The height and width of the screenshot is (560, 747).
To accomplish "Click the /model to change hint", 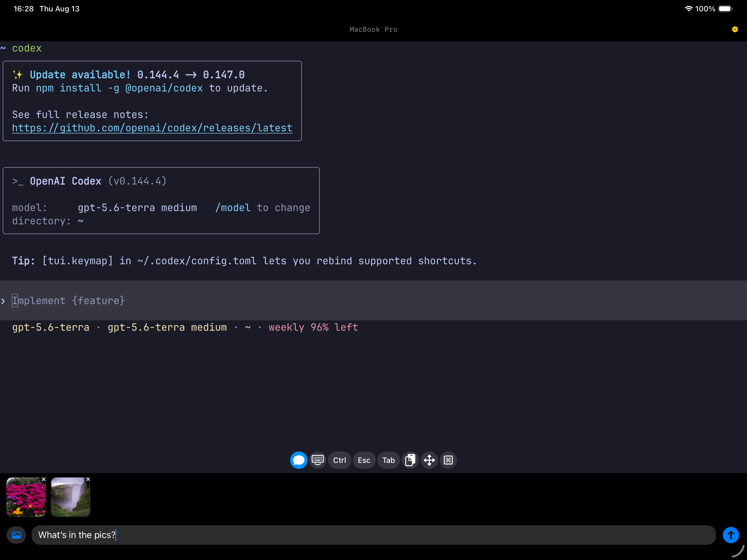I will [x=263, y=208].
